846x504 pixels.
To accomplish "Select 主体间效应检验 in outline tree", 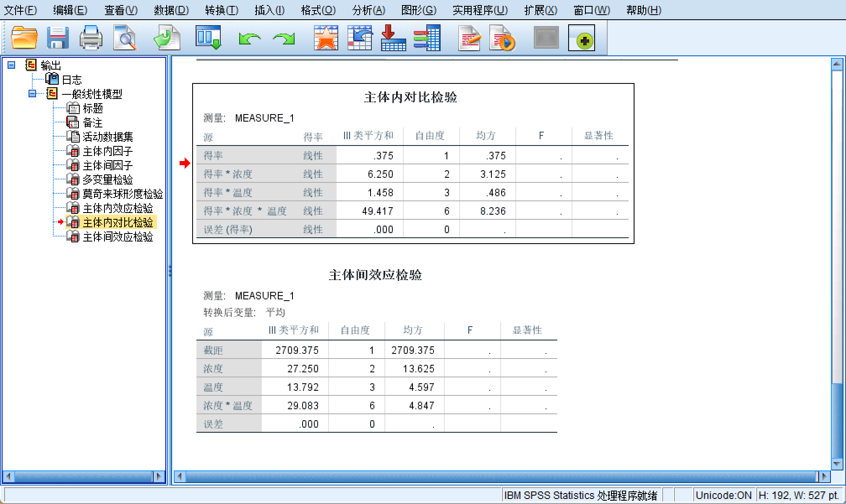I will [x=117, y=237].
